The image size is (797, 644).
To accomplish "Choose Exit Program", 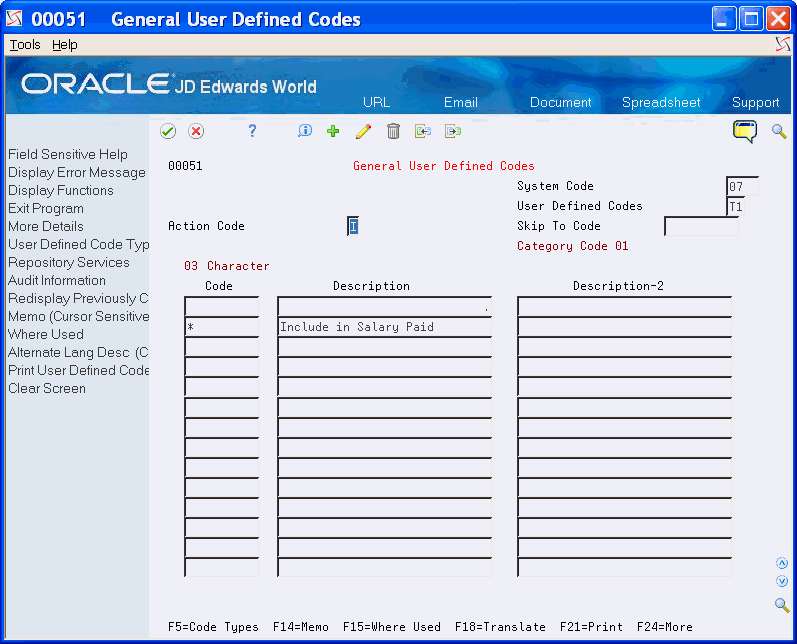I will 46,208.
